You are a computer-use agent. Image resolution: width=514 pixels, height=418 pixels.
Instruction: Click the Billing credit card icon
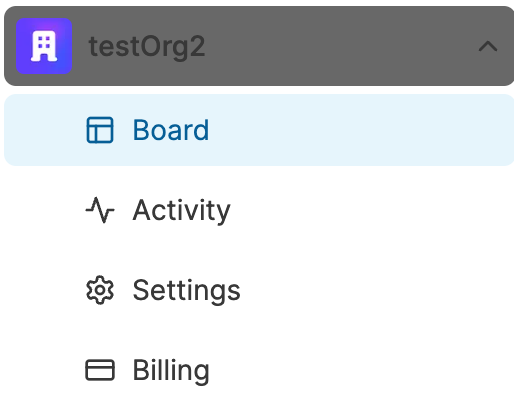click(100, 370)
